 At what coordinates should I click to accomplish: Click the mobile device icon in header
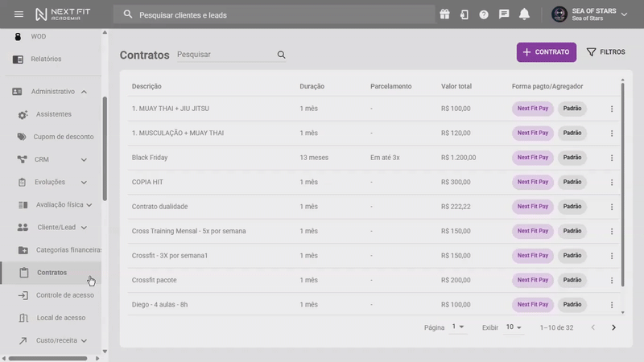coord(464,14)
